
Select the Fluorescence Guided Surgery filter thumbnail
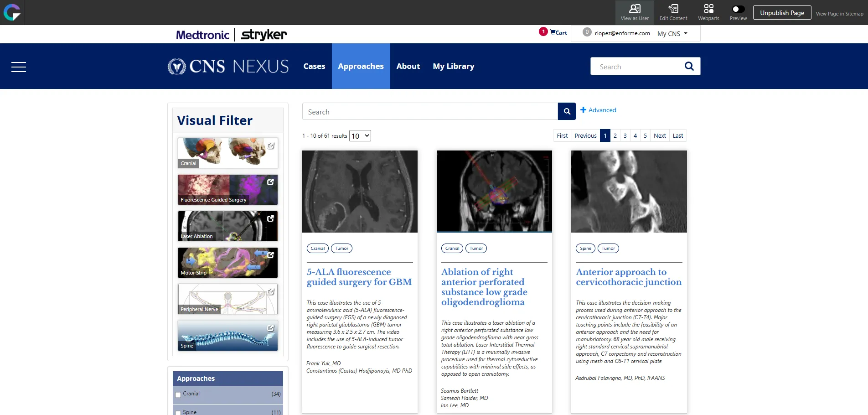coord(227,190)
